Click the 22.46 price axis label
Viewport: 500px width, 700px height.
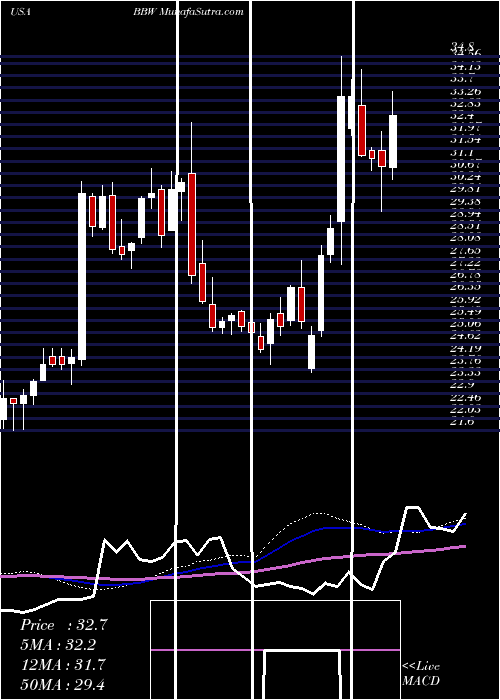tap(466, 396)
